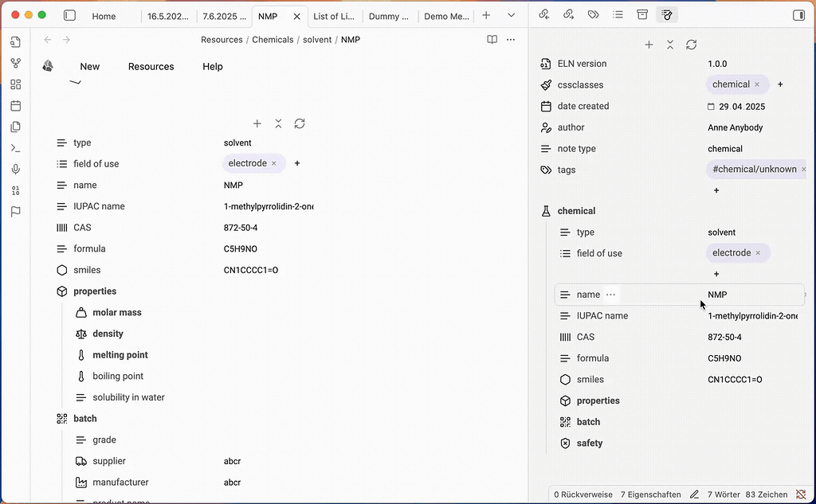Navigate forward with right arrow
Viewport: 816px width, 504px height.
click(66, 40)
